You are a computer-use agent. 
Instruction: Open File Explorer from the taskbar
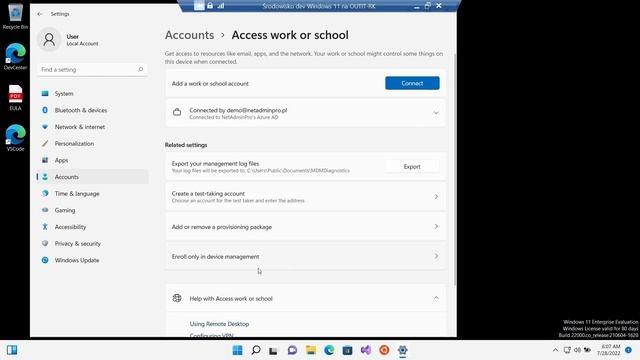coord(311,350)
